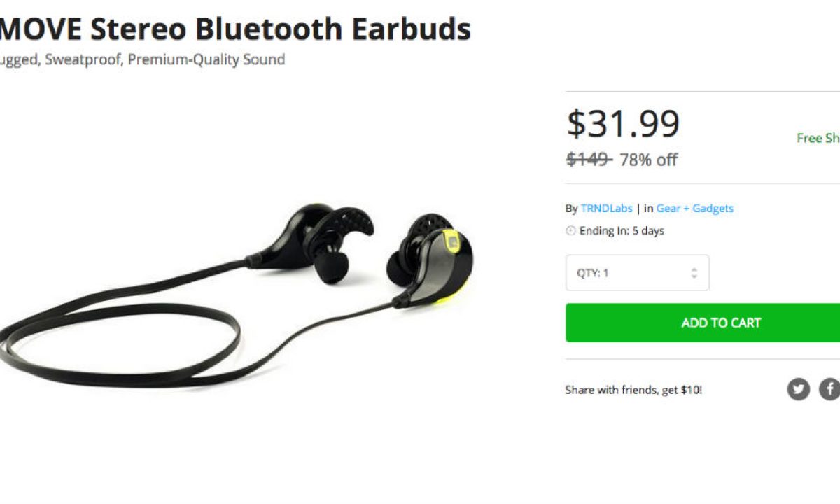
Task: Click the clock icon beside Ending In
Action: point(570,231)
